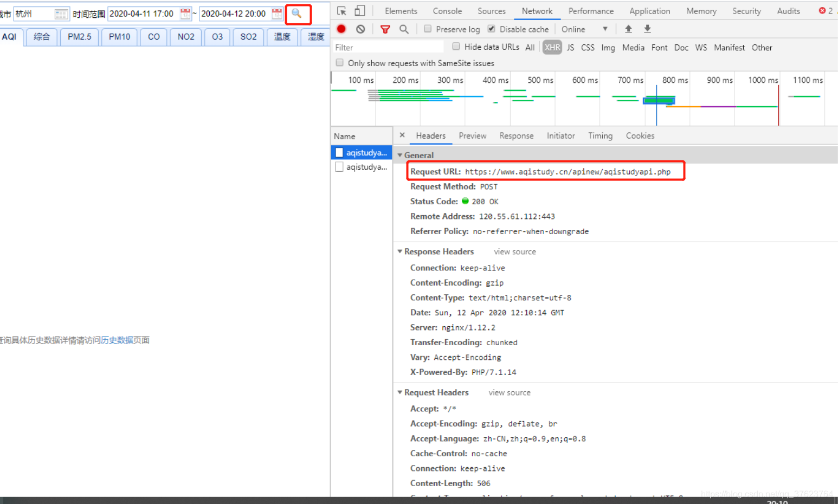
Task: Show the Response tab of the request
Action: click(517, 136)
